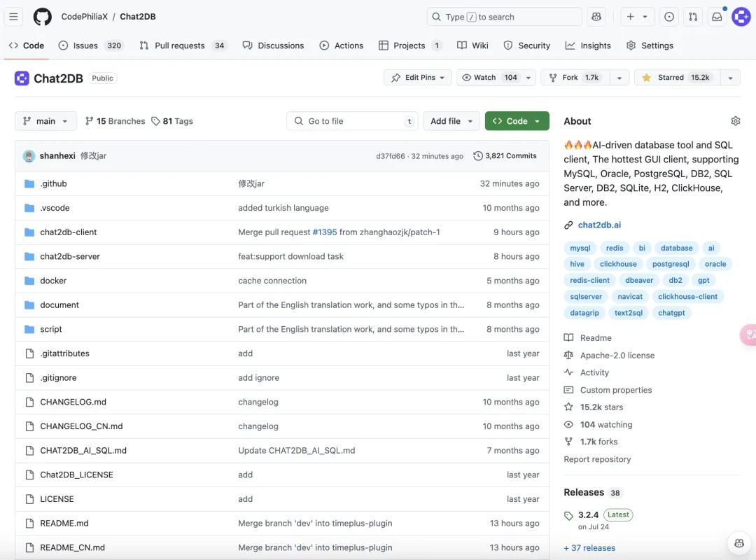
Task: Expand the star lists caret
Action: 730,78
